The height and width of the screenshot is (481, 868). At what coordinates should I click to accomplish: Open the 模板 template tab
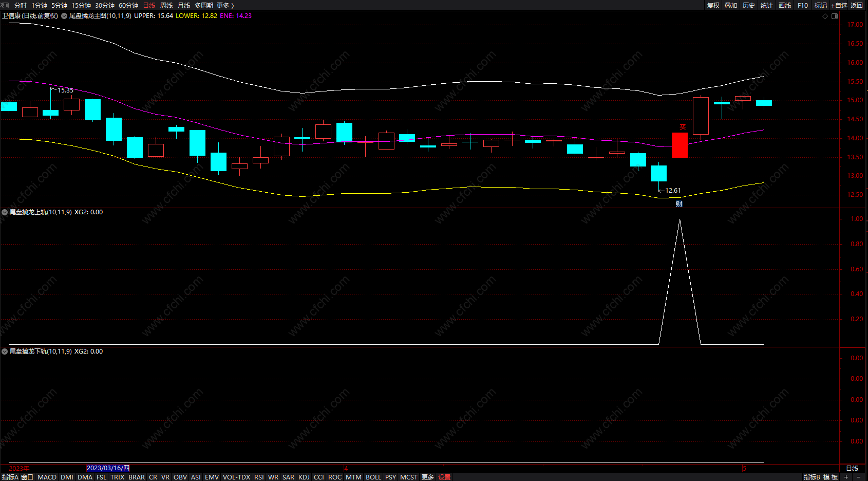831,477
